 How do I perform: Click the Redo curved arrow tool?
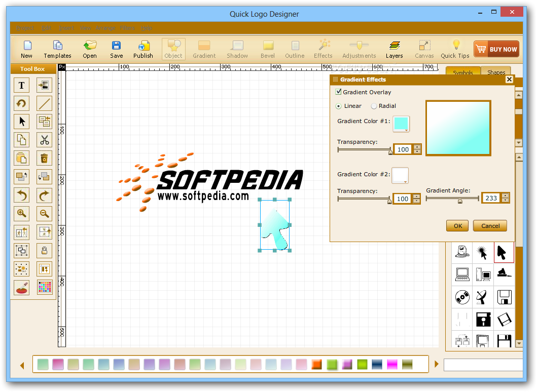(45, 195)
